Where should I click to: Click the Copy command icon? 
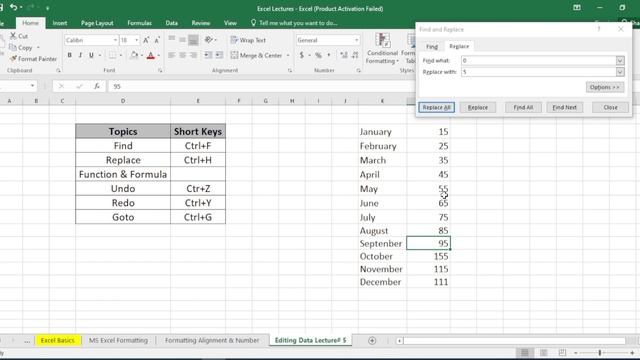click(x=13, y=48)
